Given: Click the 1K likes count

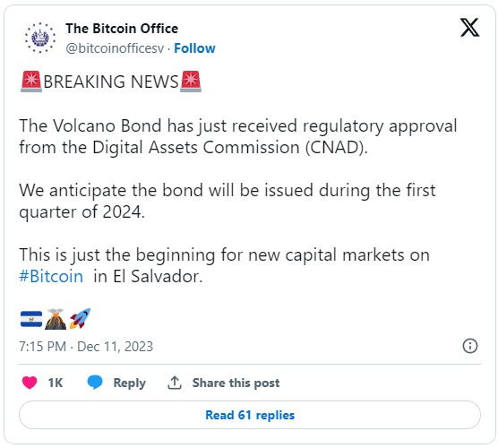Looking at the screenshot, I should pos(56,383).
